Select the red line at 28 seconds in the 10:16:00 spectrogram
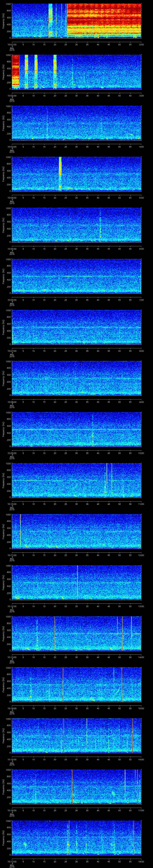Screen dimensions: 153x868 click(x=72, y=786)
